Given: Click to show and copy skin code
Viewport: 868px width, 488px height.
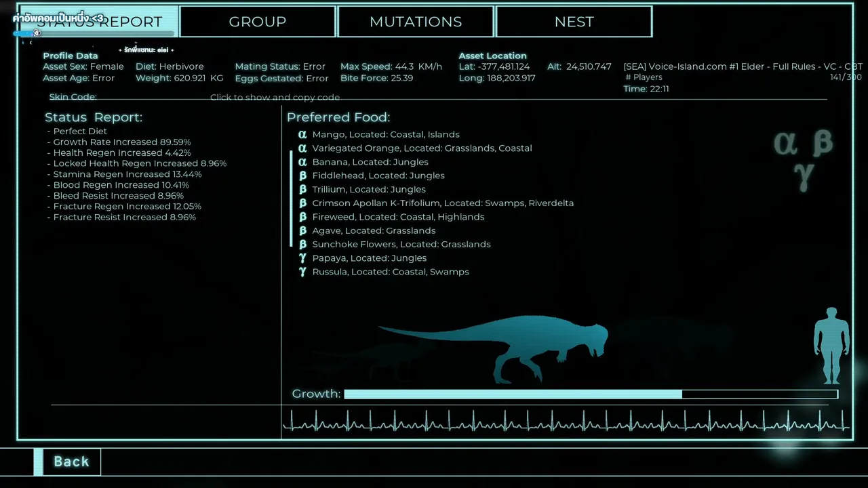Looking at the screenshot, I should [275, 98].
